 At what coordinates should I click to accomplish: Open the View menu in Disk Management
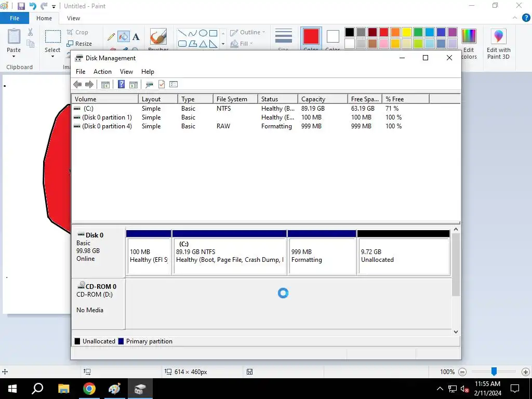tap(126, 72)
